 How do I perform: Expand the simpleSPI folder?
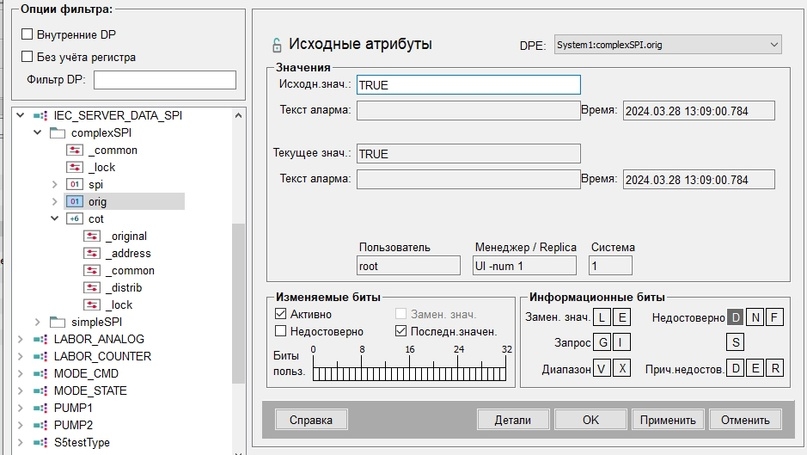coord(37,322)
